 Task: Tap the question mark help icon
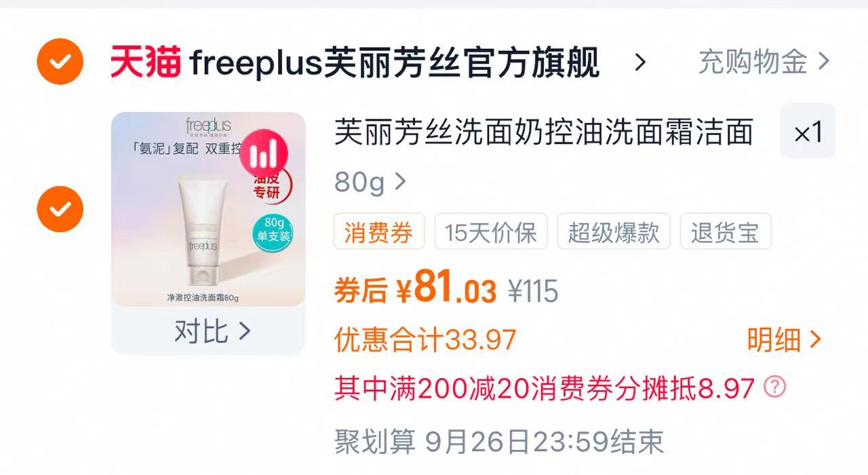[x=774, y=387]
